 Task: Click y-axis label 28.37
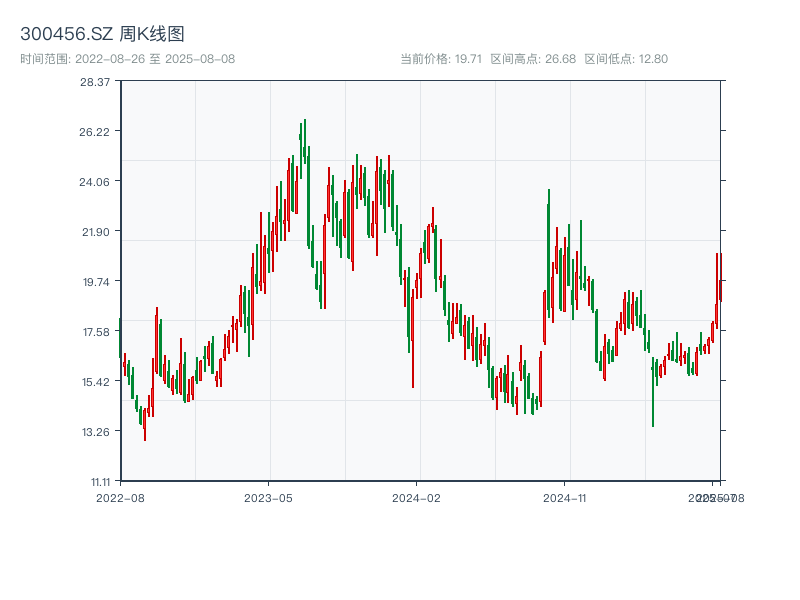pyautogui.click(x=95, y=82)
